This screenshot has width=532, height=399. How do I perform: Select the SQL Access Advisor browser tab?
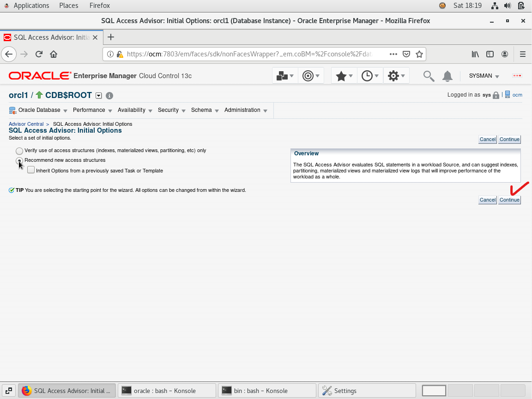pyautogui.click(x=51, y=37)
